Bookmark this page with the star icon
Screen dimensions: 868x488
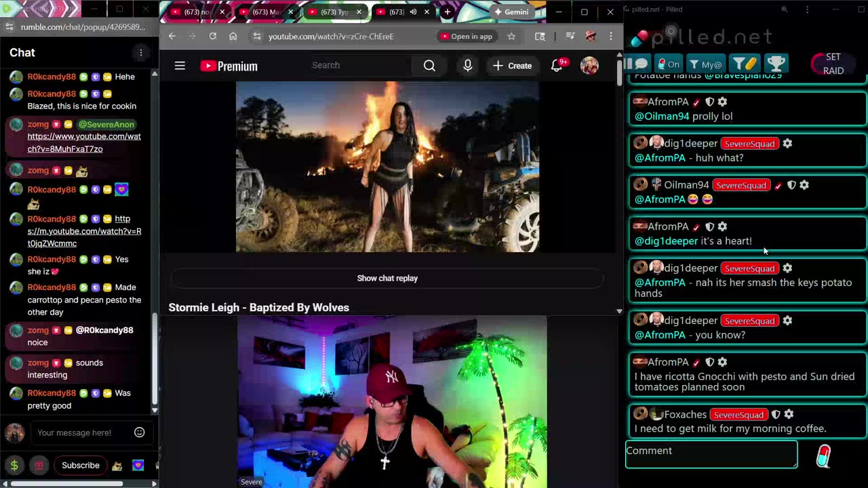coord(511,37)
